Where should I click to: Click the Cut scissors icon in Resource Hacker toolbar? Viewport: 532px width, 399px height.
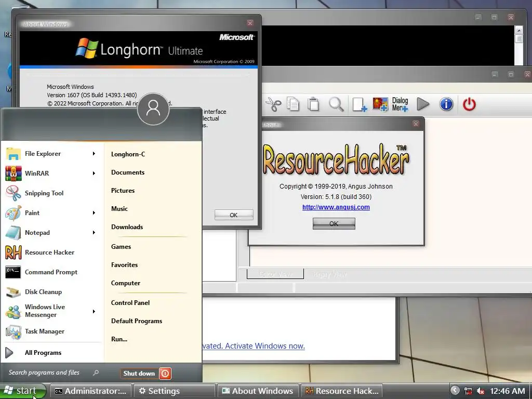(x=273, y=104)
